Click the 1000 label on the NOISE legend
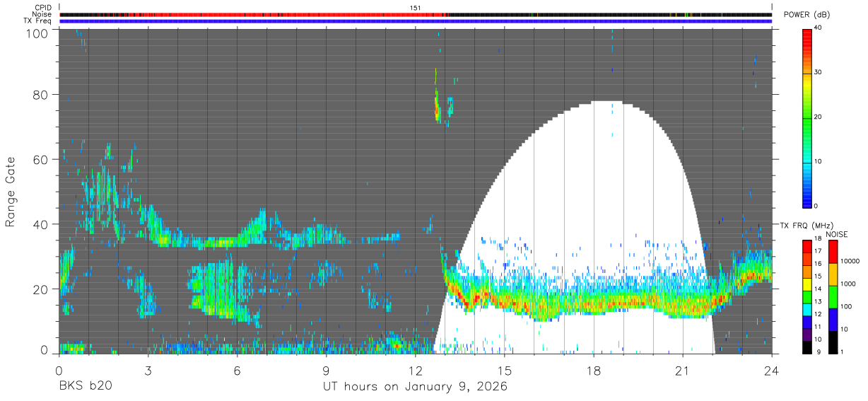868x401 pixels. (847, 284)
